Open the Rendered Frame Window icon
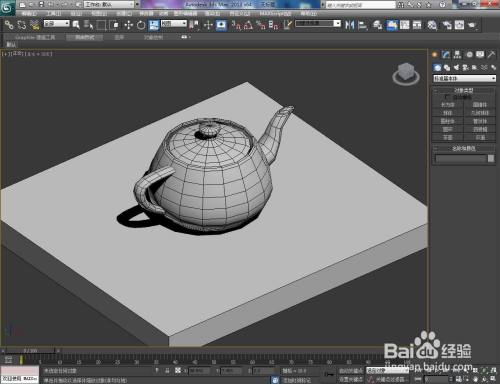Image resolution: width=500 pixels, height=384 pixels. pyautogui.click(x=459, y=25)
